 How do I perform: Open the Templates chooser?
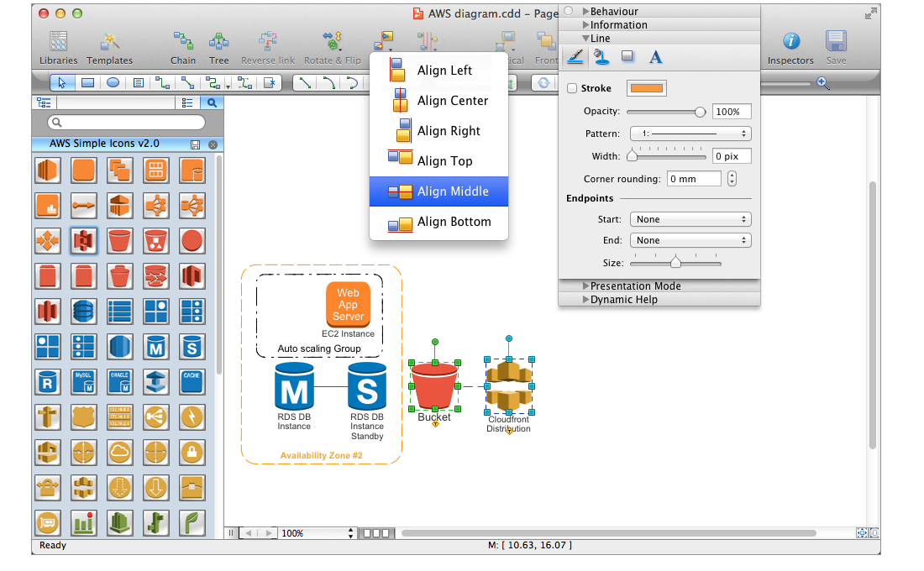[x=109, y=48]
